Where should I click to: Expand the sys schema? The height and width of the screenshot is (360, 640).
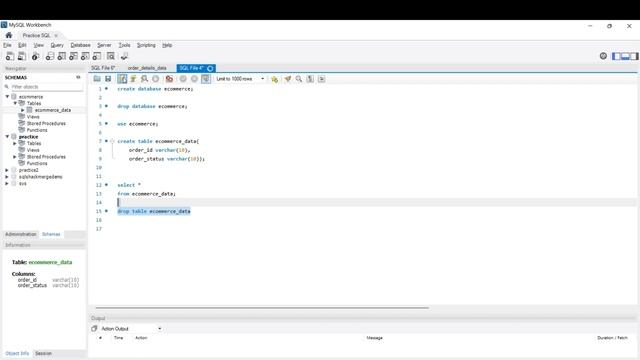pos(7,184)
